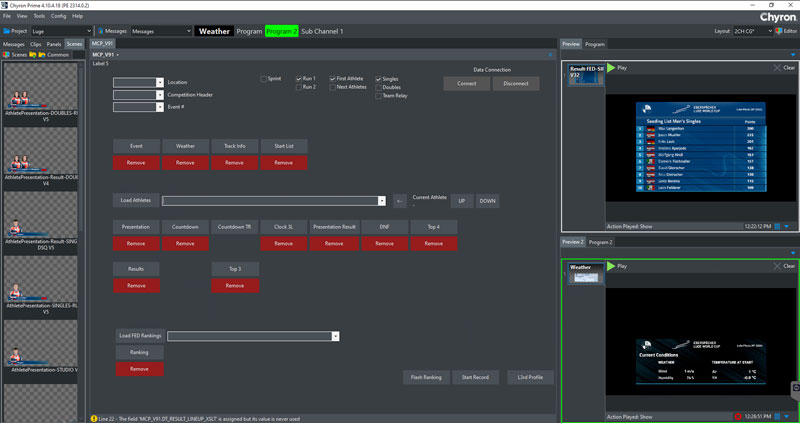
Task: Enable the Next Athletes checkbox
Action: [x=333, y=87]
